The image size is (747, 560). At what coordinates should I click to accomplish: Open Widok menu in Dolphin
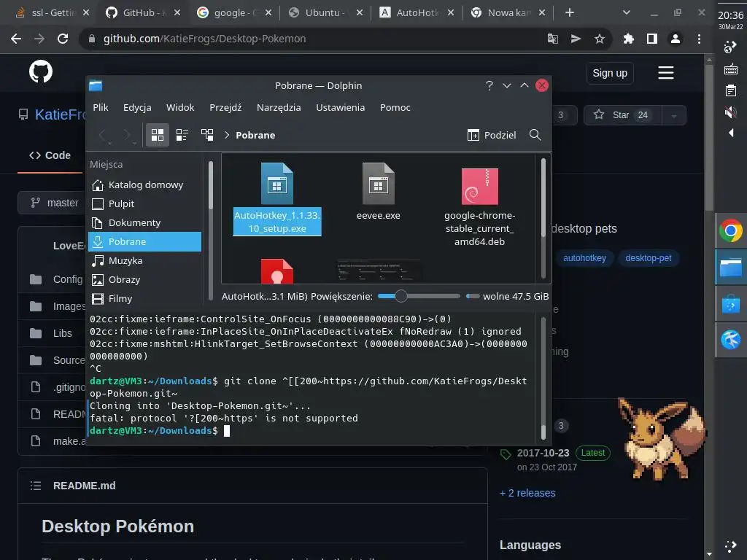[180, 108]
